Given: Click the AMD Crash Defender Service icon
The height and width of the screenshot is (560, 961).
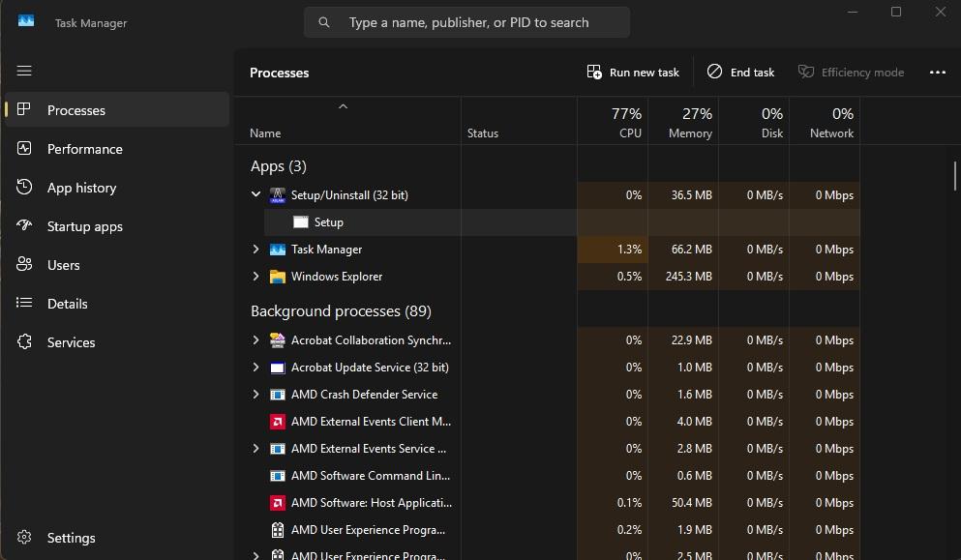Looking at the screenshot, I should tap(278, 395).
